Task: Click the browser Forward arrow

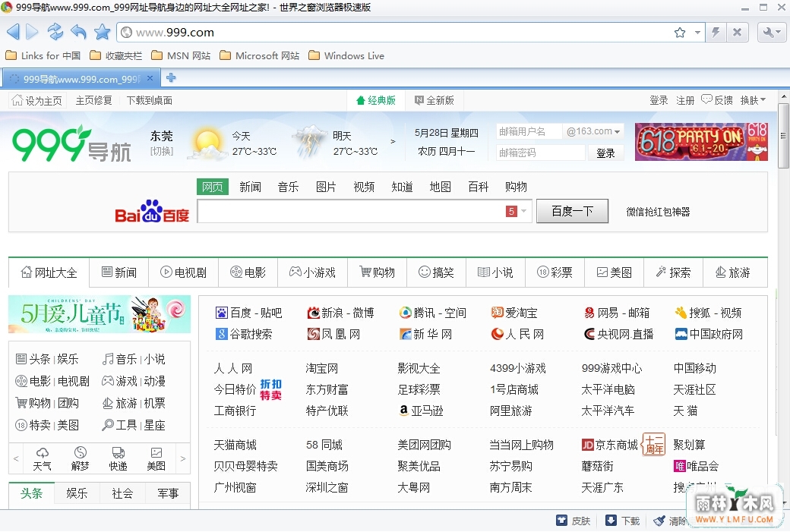Action: click(32, 32)
